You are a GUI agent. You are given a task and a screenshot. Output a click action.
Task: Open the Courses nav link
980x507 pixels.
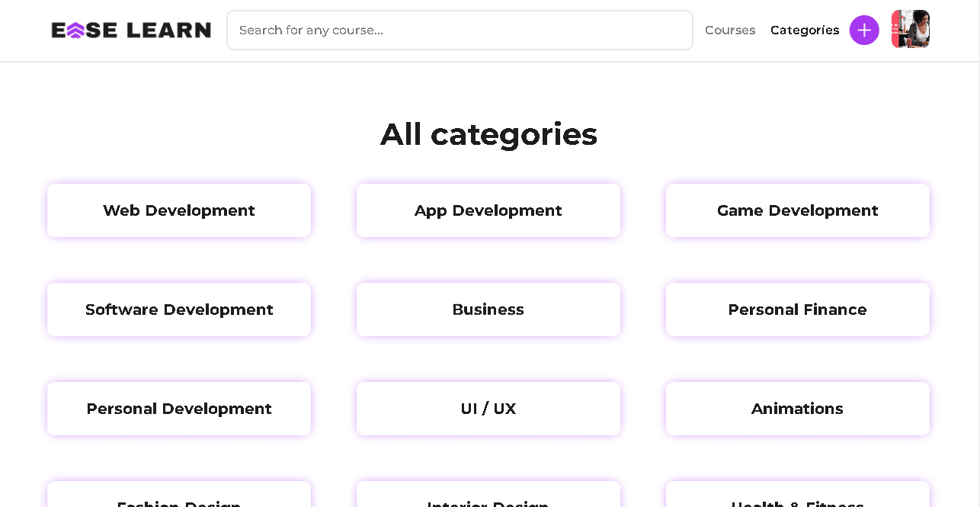pyautogui.click(x=730, y=30)
